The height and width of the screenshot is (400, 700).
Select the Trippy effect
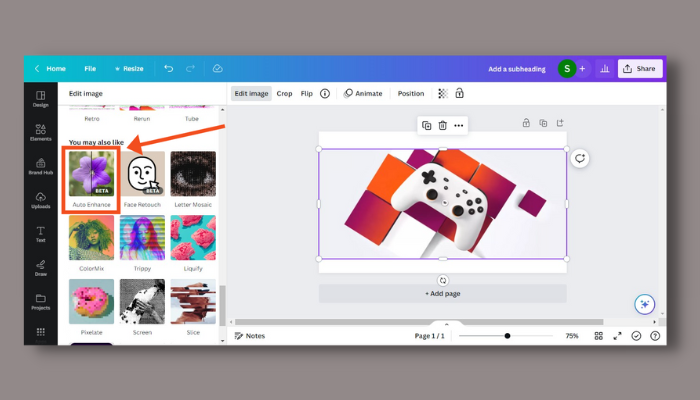(x=142, y=238)
